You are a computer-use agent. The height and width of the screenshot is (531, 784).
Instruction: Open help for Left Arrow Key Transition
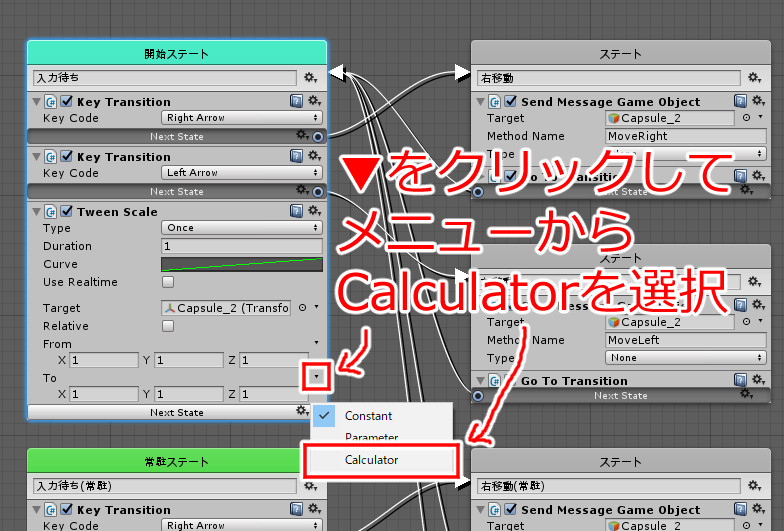click(296, 156)
